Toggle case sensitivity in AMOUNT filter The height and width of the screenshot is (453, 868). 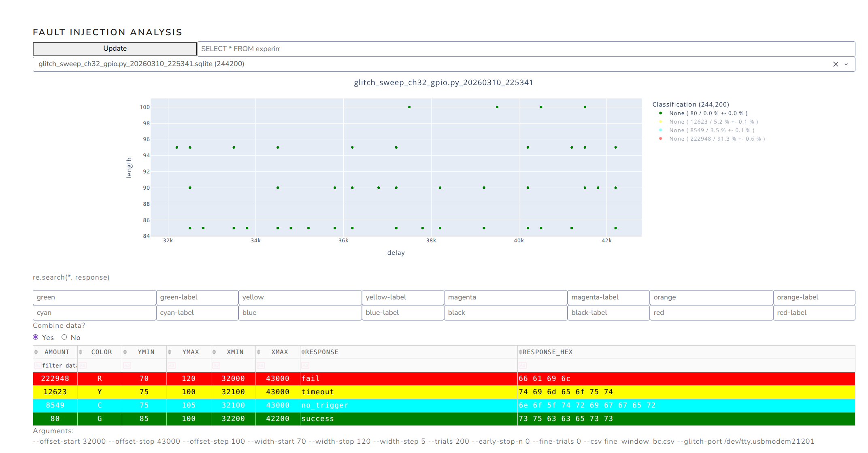(38, 365)
